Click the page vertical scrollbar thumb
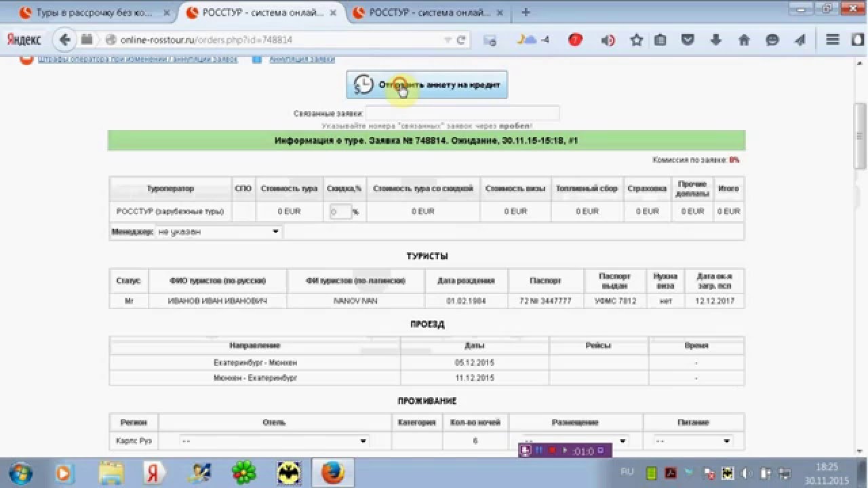 pyautogui.click(x=861, y=136)
